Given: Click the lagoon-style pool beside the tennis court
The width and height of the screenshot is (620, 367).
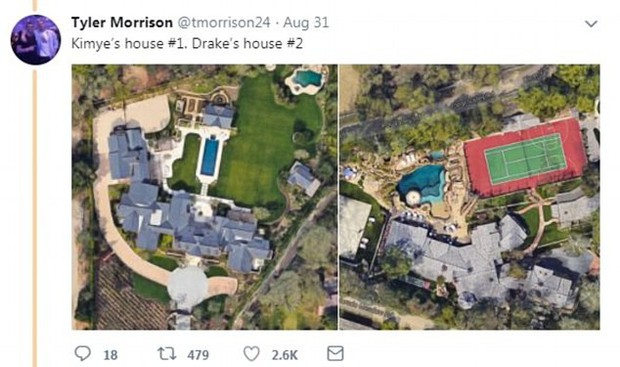Looking at the screenshot, I should tap(422, 184).
